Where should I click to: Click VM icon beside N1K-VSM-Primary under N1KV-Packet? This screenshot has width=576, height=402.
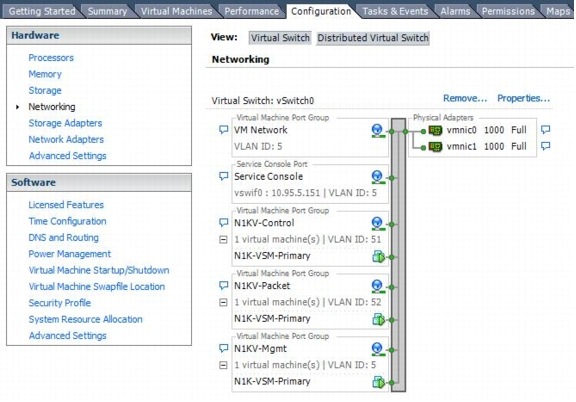pyautogui.click(x=378, y=319)
